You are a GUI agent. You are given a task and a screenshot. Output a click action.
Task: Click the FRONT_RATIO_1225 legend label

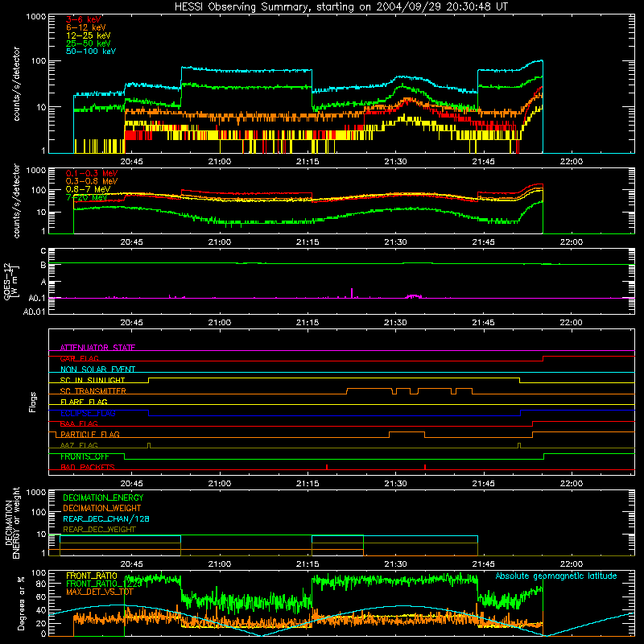point(104,584)
